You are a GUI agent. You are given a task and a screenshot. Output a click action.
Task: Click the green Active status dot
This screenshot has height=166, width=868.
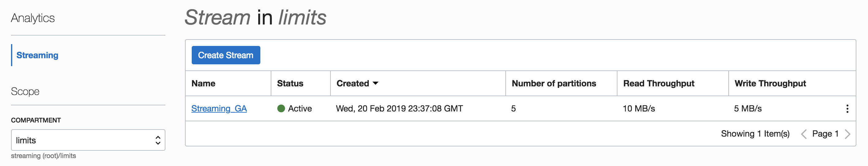coord(281,108)
